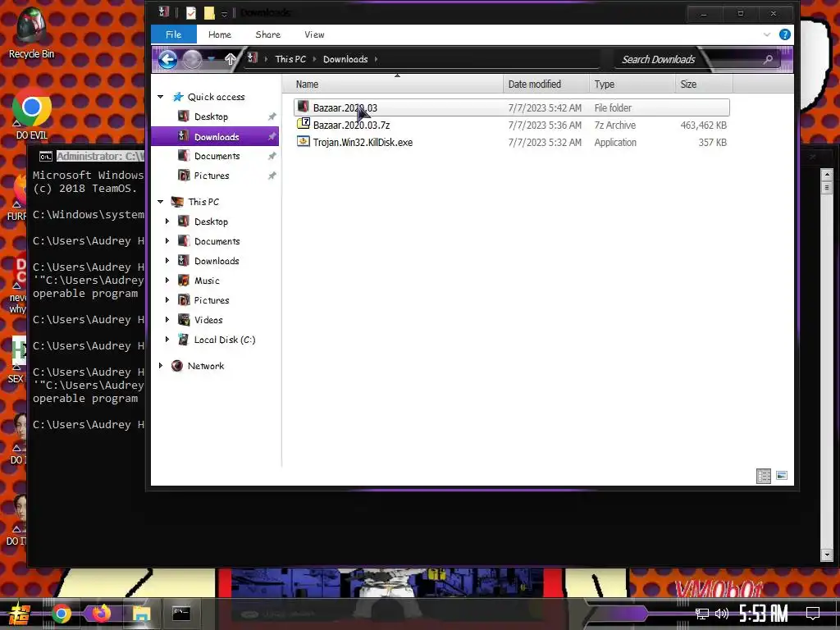Screen dimensions: 840x630
Task: Open the Share ribbon tab
Action: [268, 34]
